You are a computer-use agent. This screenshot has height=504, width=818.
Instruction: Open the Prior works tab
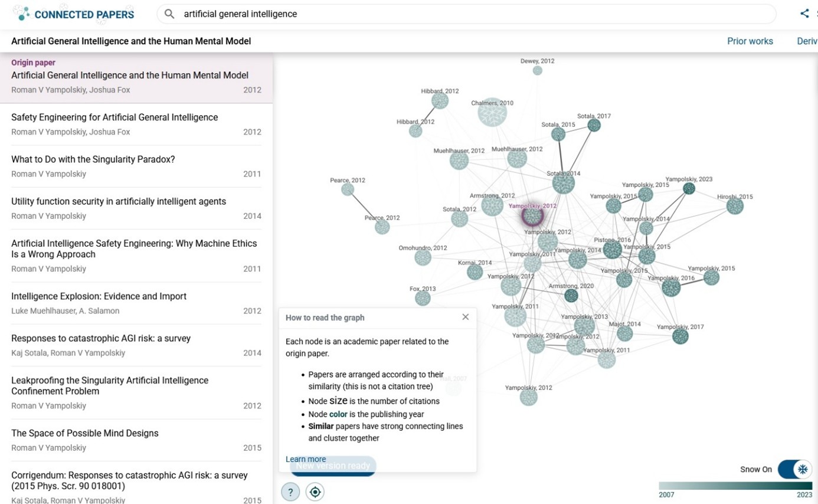pyautogui.click(x=750, y=41)
